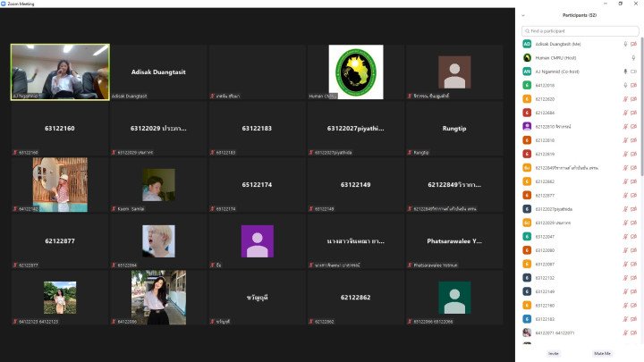Select the 63122160 gallery tile

click(60, 129)
